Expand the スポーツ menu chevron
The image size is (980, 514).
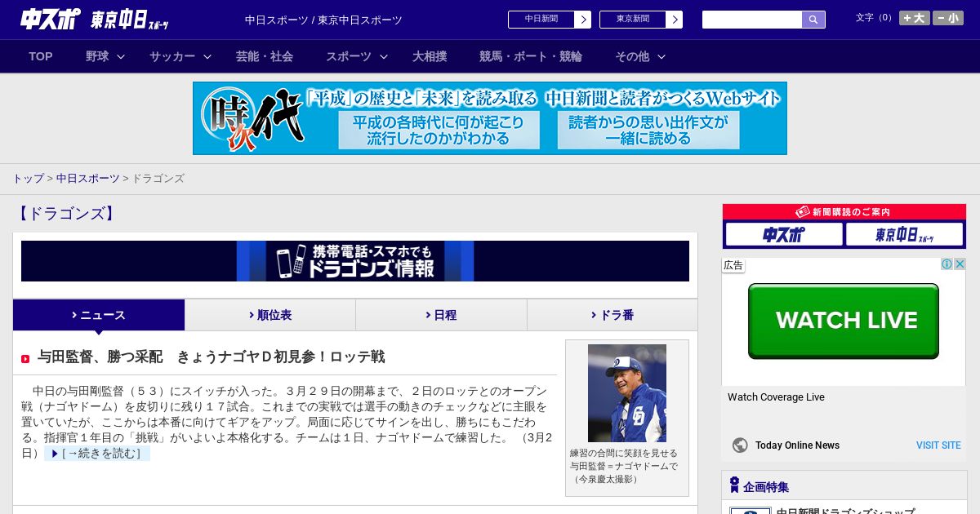(x=384, y=56)
